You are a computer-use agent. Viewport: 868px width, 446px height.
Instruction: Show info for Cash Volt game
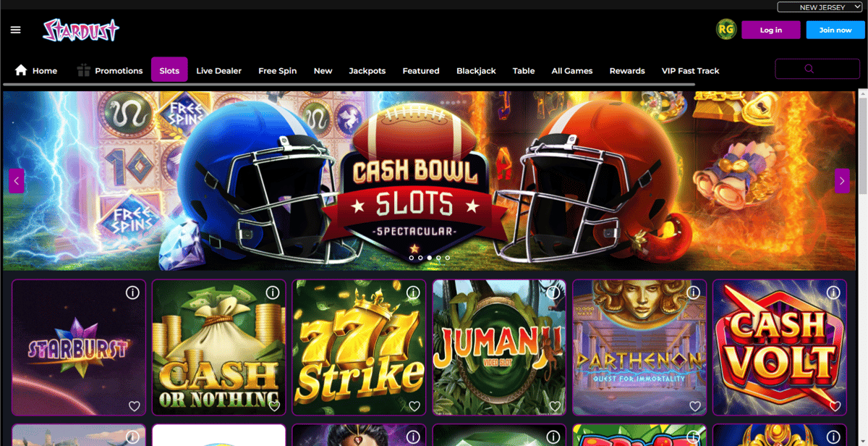[833, 293]
